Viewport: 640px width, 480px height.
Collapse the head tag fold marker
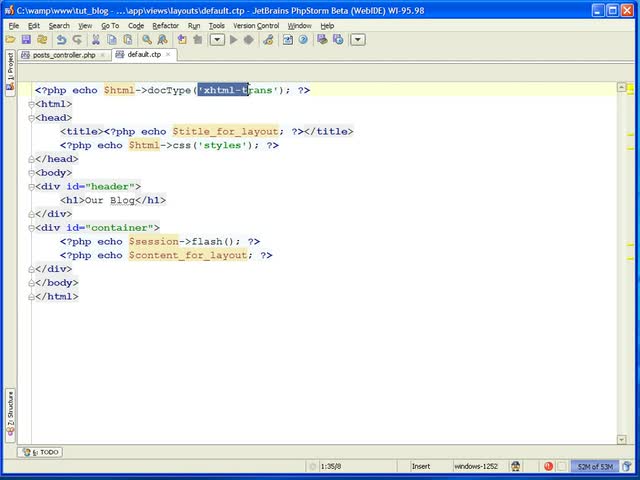(x=32, y=118)
